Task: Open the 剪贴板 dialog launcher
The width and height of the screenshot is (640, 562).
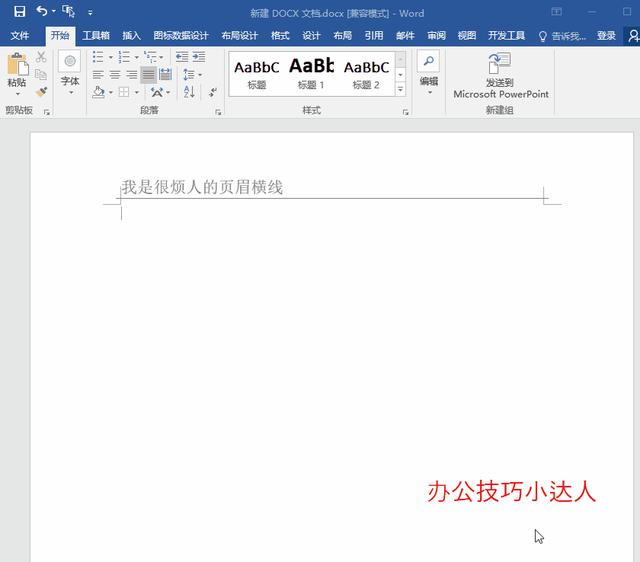Action: point(47,112)
